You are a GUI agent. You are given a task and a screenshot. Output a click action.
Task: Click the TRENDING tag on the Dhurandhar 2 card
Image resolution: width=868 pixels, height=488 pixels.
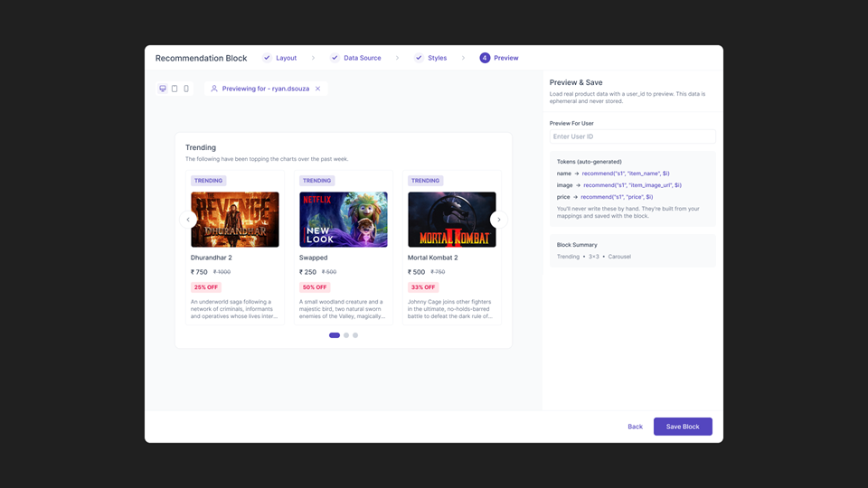tap(208, 181)
